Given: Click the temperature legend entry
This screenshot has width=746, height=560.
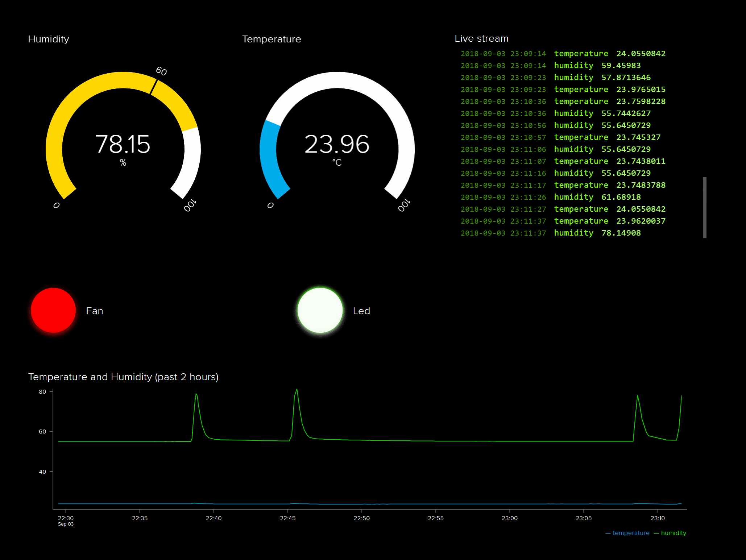Looking at the screenshot, I should pyautogui.click(x=631, y=533).
